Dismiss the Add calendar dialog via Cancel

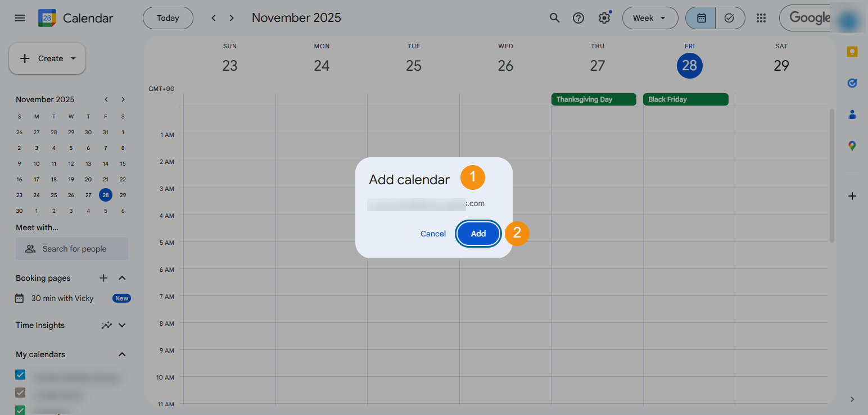coord(433,234)
